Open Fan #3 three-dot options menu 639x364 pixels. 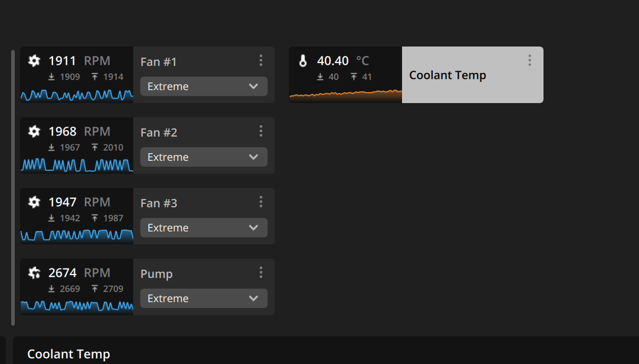[261, 202]
